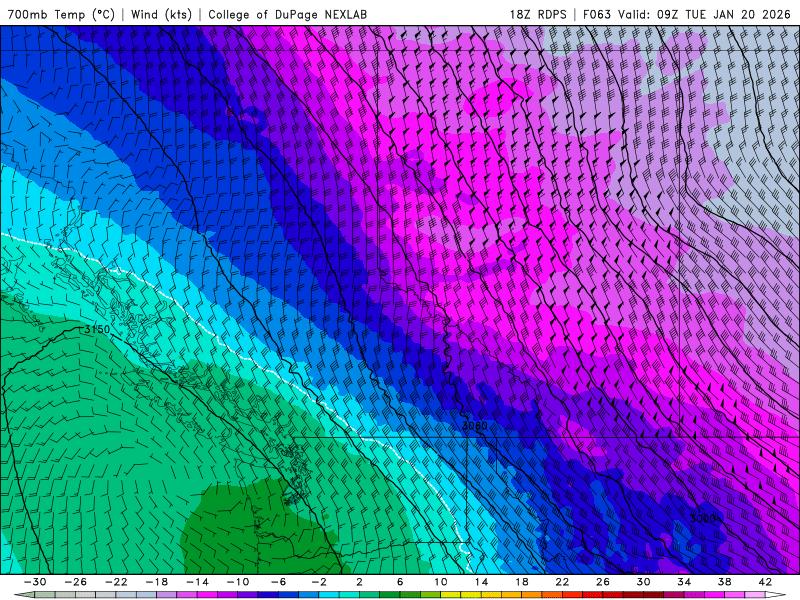Select the '18Z RDPS' model run label
Viewport: 800px width, 600px height.
538,14
